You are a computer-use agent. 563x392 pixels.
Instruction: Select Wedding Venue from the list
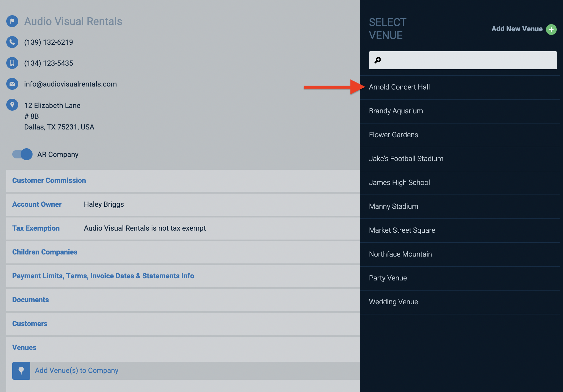(x=460, y=302)
